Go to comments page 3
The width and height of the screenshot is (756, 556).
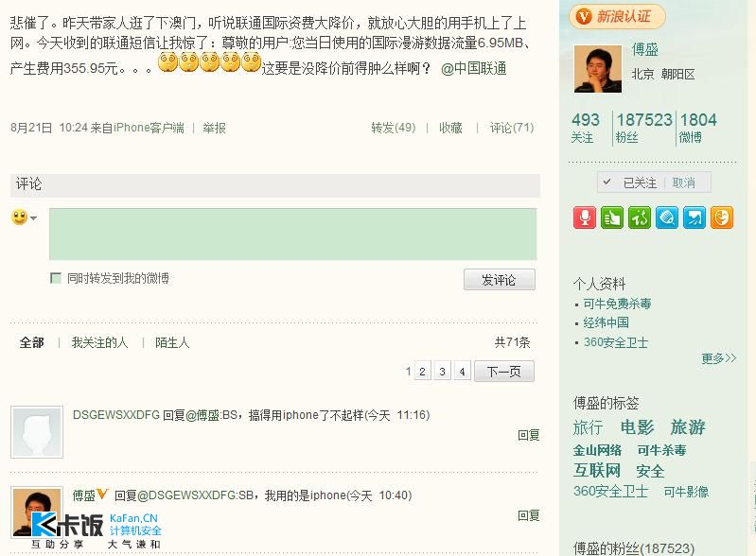point(442,372)
